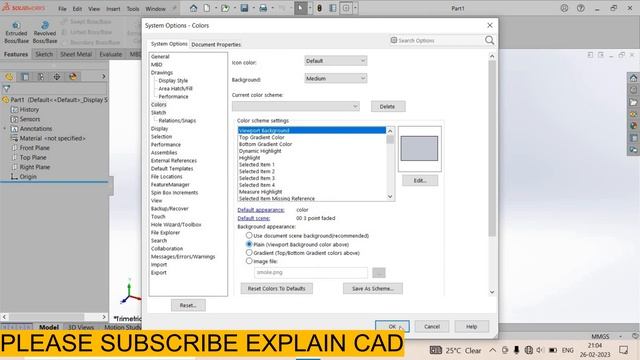Open SOLIDWORKS Resources home icon in task pane
This screenshot has height=360, width=640.
[x=633, y=78]
